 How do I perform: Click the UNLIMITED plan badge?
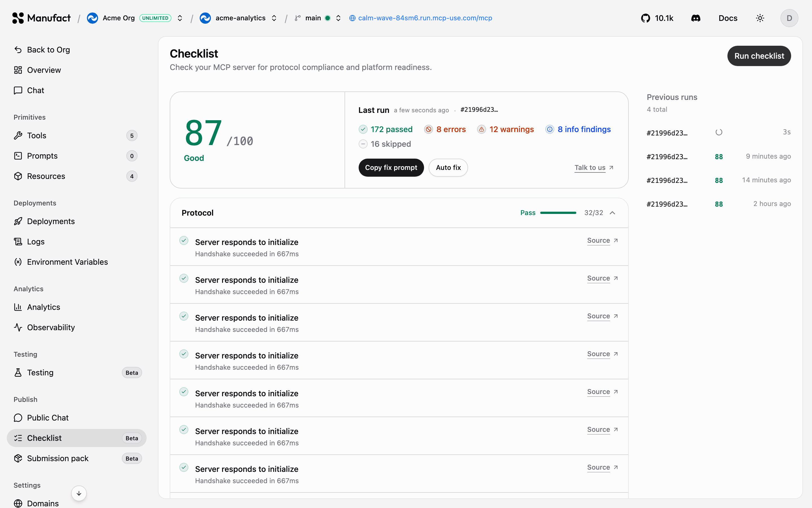pos(155,18)
